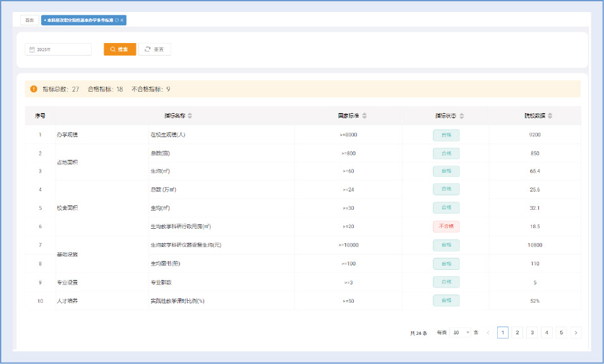Go to the next page using the right arrow

click(576, 332)
